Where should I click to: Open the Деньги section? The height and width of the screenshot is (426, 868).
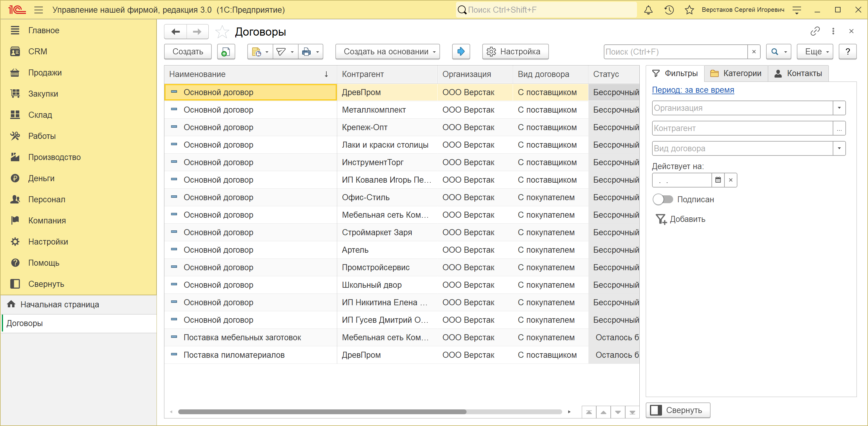point(78,178)
